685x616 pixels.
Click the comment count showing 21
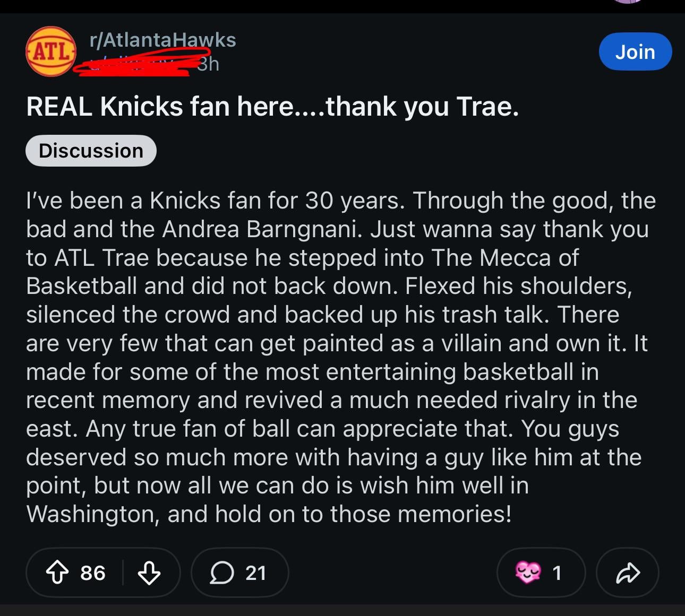pos(255,573)
